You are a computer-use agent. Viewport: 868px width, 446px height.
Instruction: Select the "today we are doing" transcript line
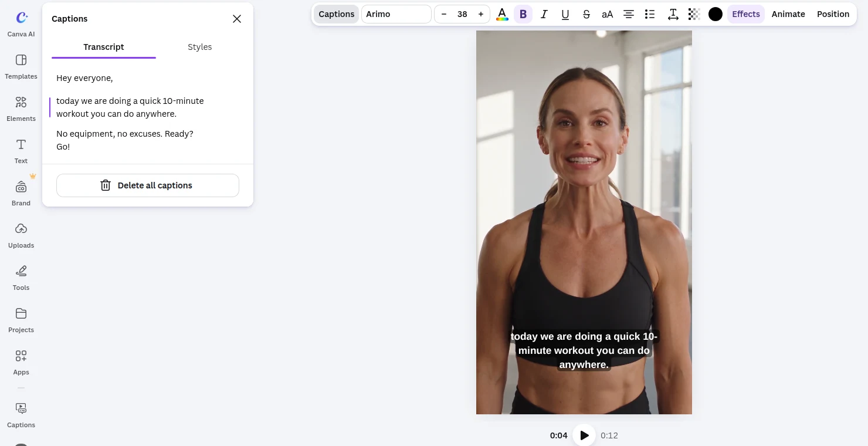130,107
